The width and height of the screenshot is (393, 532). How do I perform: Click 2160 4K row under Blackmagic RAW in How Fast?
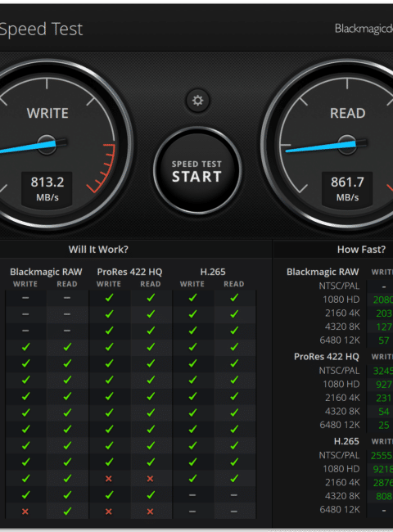342,313
